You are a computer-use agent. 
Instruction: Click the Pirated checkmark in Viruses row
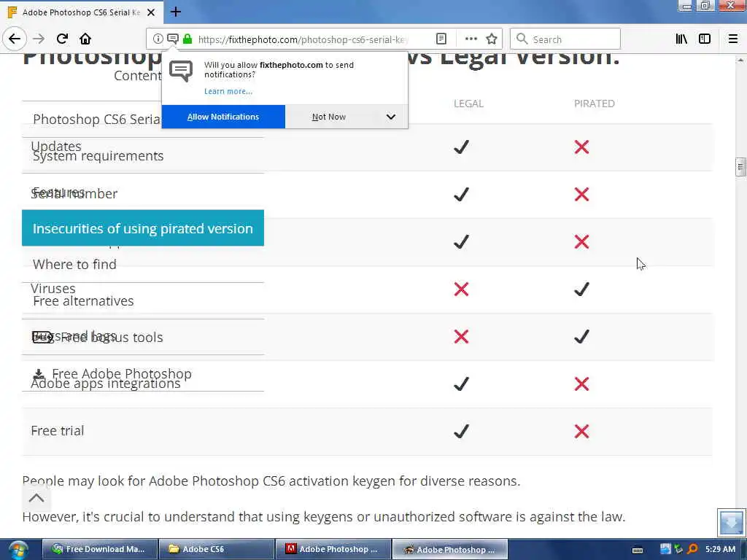(x=581, y=289)
